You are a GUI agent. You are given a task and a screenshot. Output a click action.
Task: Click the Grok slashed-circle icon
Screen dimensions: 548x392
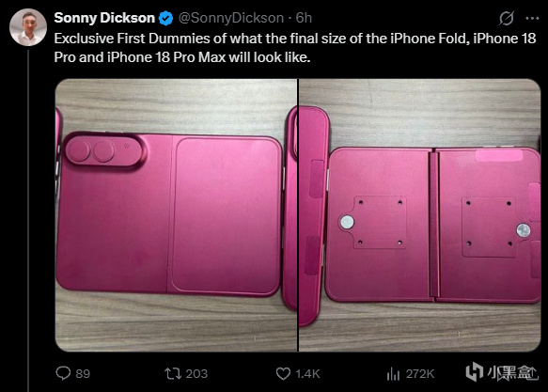507,18
